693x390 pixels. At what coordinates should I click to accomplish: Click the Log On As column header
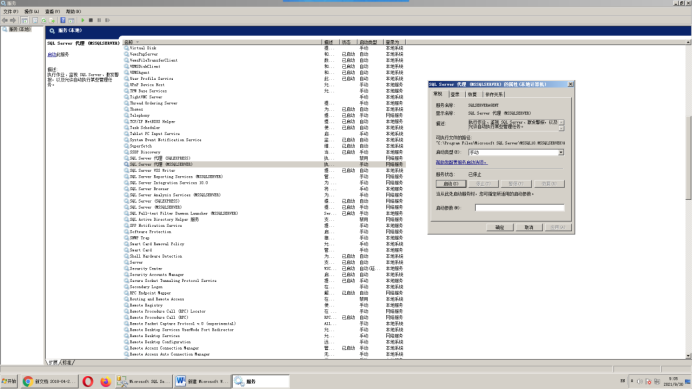pos(394,42)
